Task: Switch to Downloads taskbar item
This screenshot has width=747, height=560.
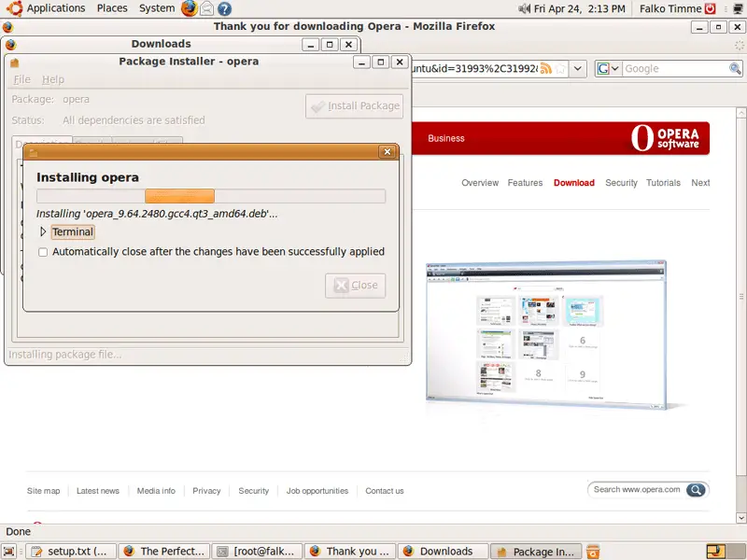Action: (443, 552)
